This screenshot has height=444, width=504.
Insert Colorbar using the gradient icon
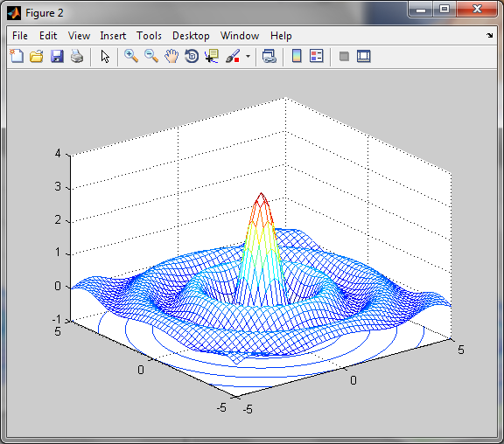pos(297,56)
